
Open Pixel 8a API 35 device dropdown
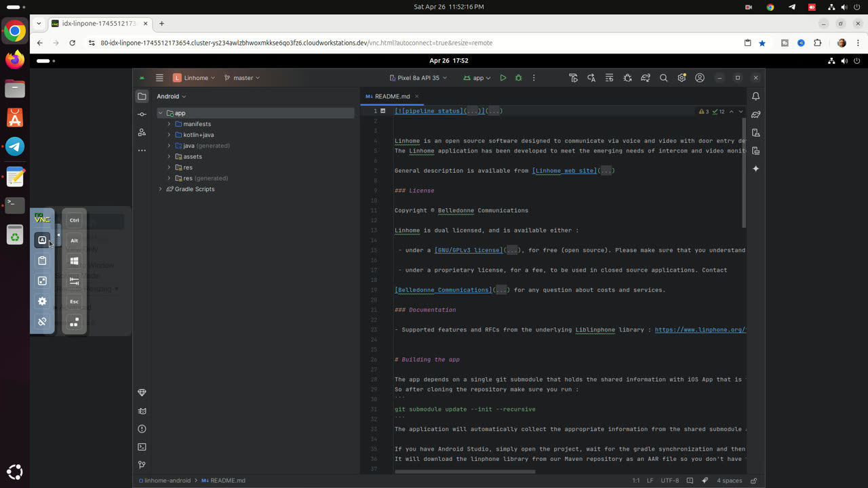click(418, 78)
